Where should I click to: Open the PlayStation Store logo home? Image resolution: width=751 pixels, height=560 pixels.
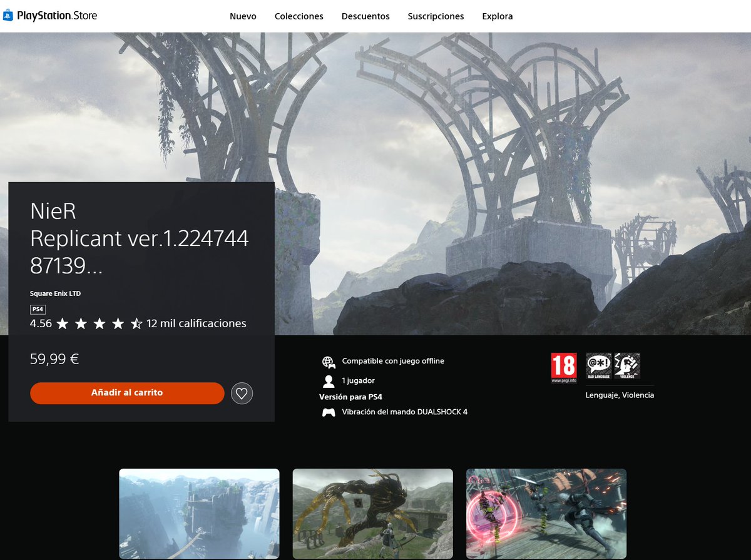point(49,15)
